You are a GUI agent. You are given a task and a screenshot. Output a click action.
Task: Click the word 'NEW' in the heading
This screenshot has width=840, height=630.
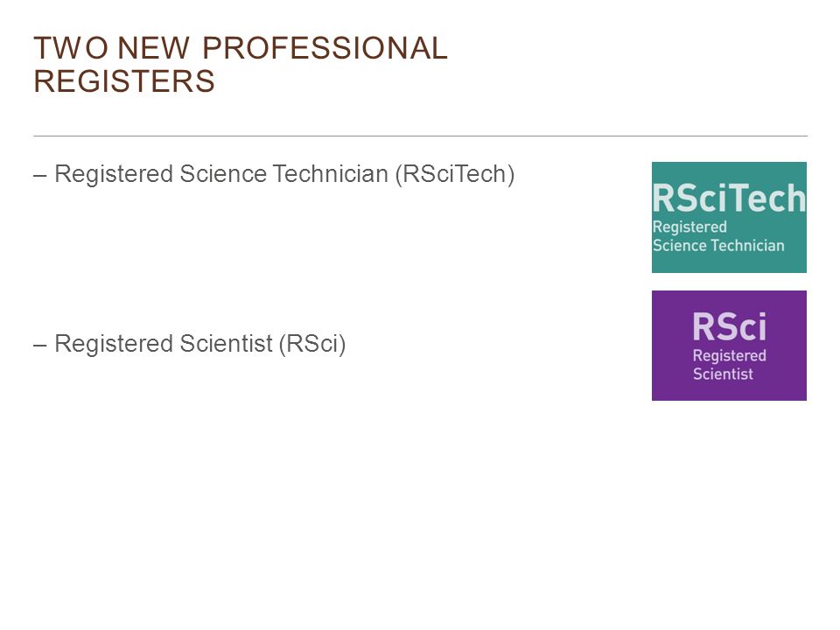(154, 48)
